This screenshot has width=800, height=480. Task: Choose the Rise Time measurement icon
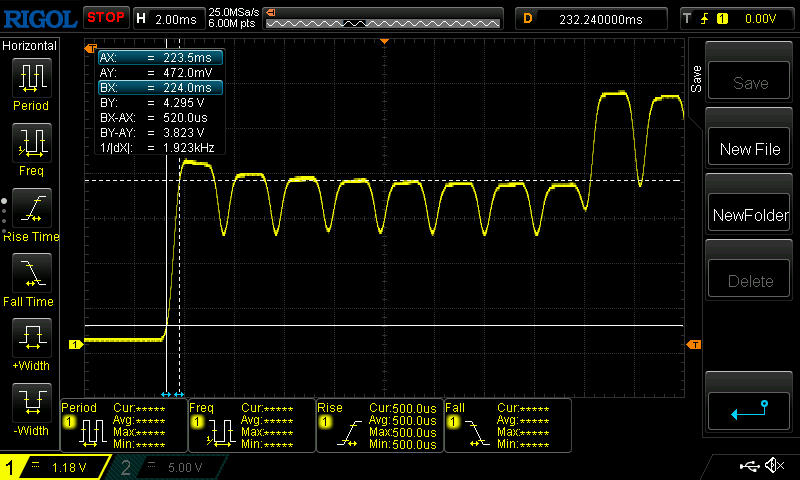pos(30,210)
